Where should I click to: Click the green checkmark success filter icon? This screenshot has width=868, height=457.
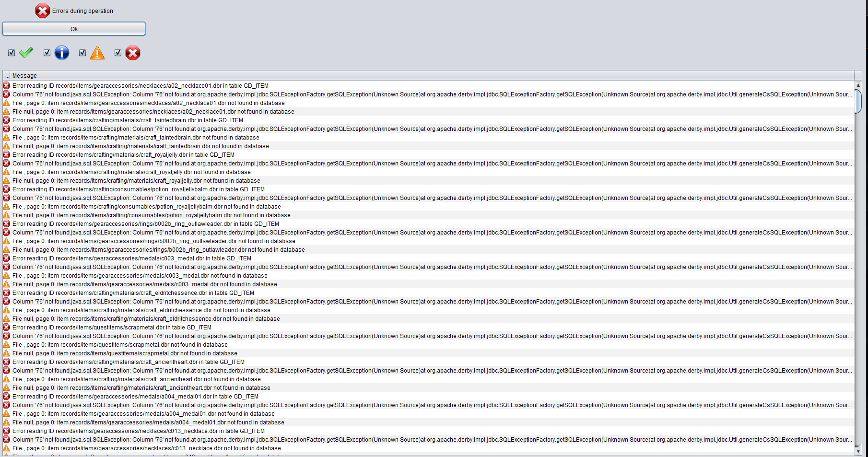[26, 53]
